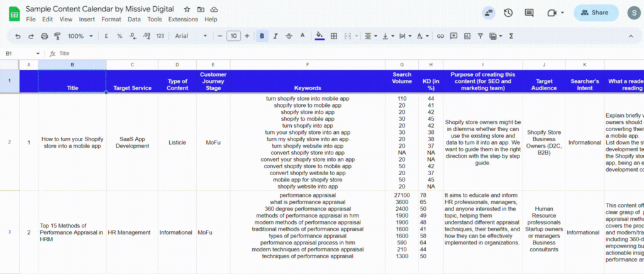Open the zoom level 100% dropdown

(79, 36)
